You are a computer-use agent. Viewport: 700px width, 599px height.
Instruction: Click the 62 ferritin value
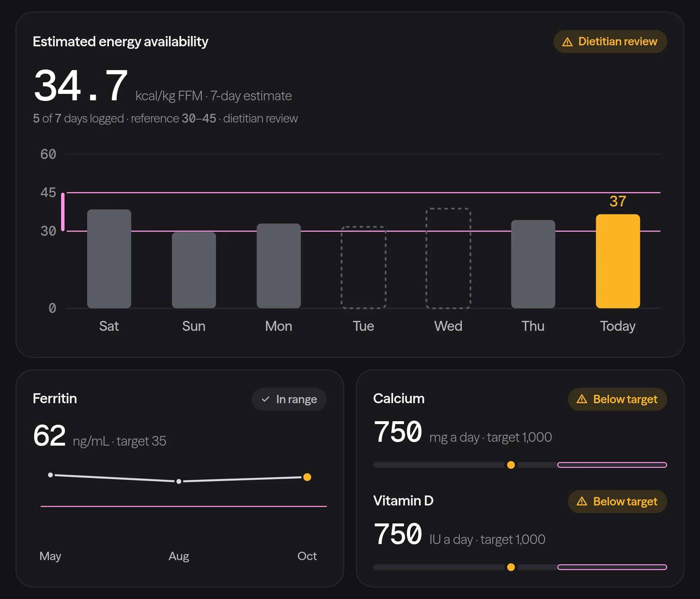(49, 435)
